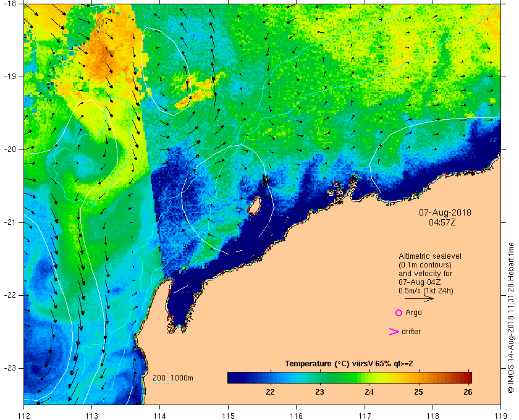Click the '(0.1m contours)' legend text
Viewport: 519px width, 420px height.
coord(424,265)
